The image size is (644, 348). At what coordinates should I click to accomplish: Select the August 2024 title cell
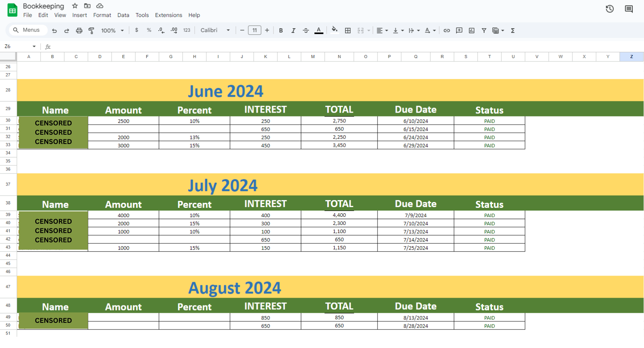235,288
